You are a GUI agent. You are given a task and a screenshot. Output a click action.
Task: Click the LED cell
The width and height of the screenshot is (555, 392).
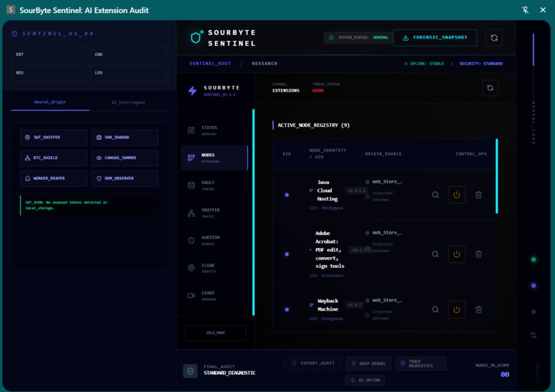click(x=129, y=73)
